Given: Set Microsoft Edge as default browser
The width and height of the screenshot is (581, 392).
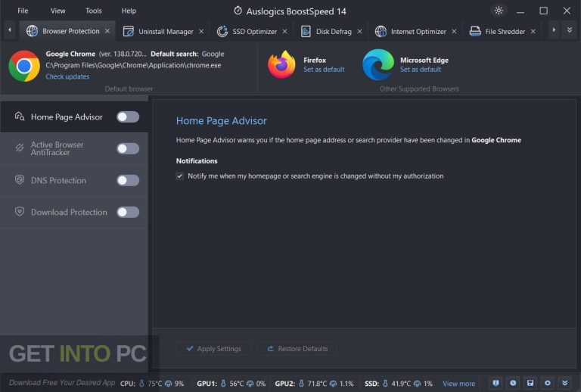Looking at the screenshot, I should click(x=421, y=70).
